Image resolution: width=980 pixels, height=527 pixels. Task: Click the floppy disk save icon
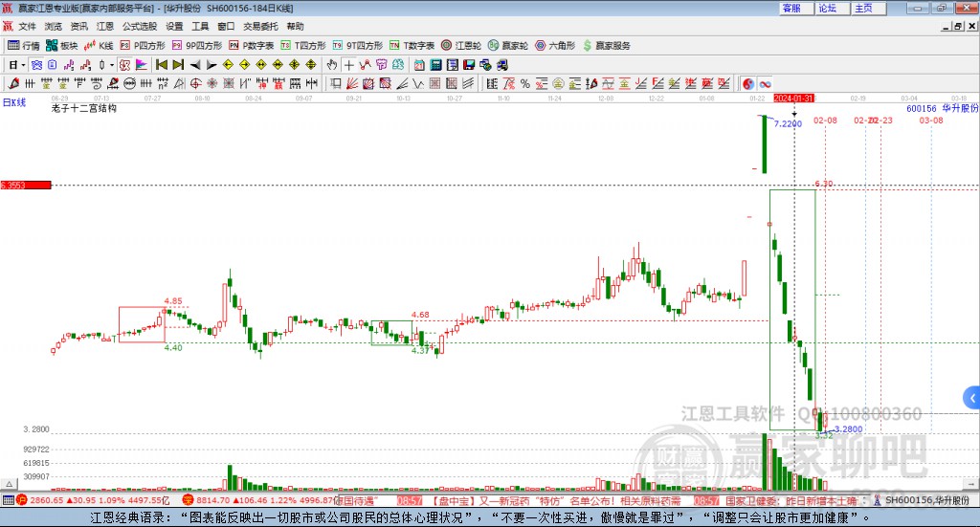[x=469, y=65]
